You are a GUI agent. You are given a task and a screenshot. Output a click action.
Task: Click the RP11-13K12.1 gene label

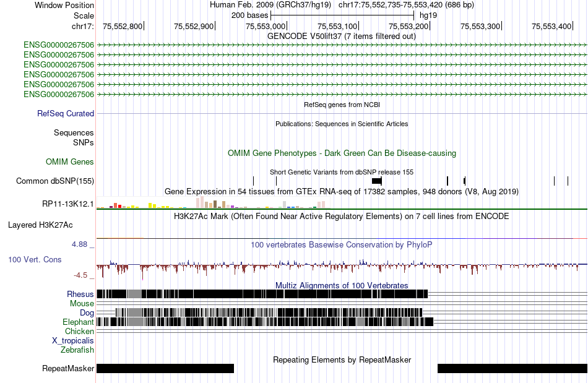tap(68, 204)
